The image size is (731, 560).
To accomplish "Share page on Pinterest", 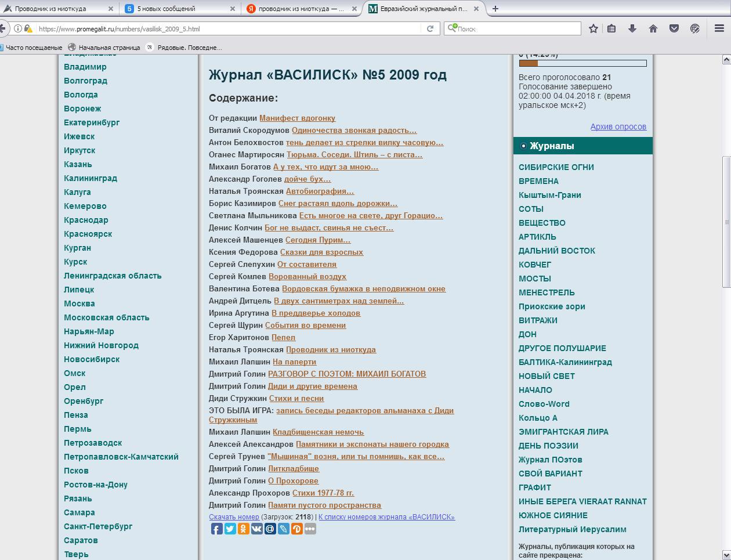I will pyautogui.click(x=296, y=529).
